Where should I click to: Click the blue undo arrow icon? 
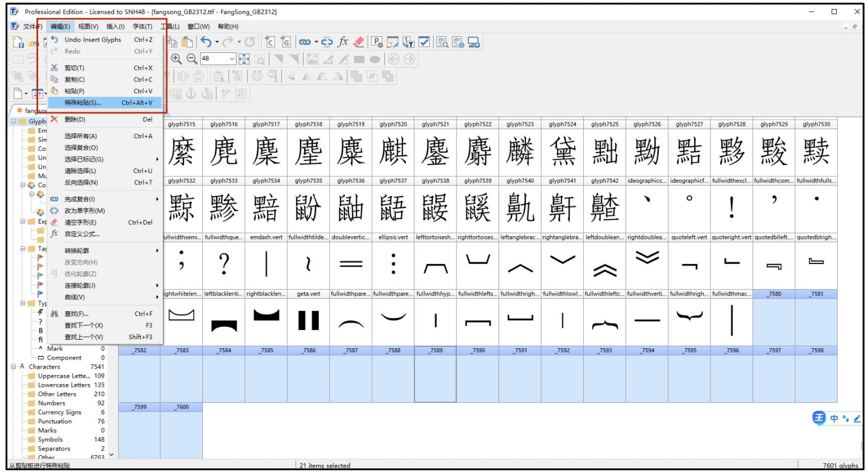tap(206, 42)
